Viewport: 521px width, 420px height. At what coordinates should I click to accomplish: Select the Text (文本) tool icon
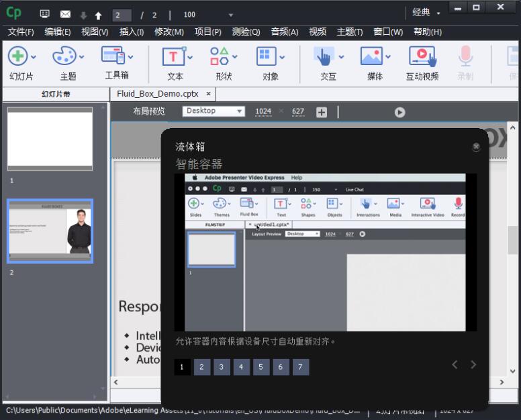(x=173, y=56)
